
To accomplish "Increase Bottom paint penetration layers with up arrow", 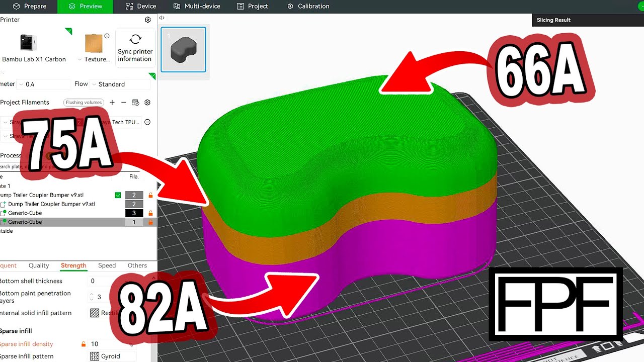I will coord(92,295).
